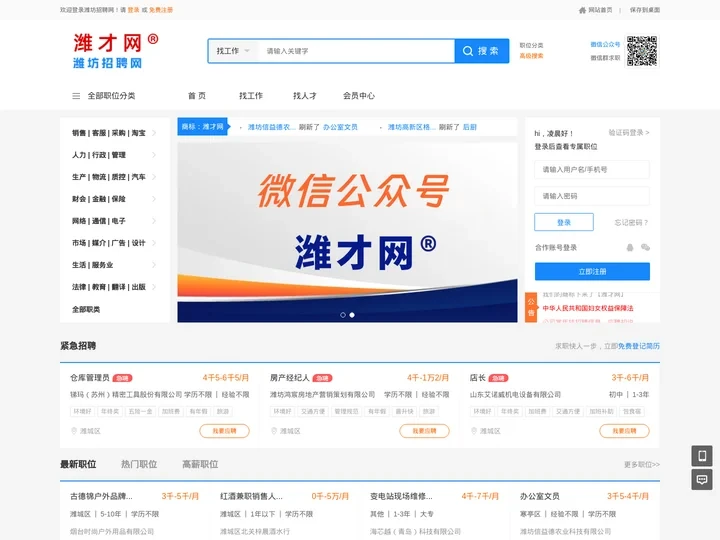Open 中华人民共和国妇女权益保障法 notice
Screen dimensions: 720x540
tap(588, 308)
